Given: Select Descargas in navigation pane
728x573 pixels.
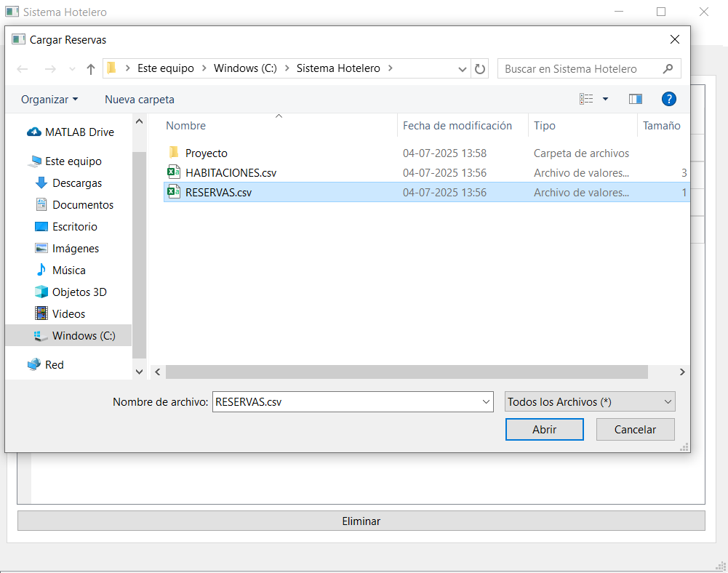Looking at the screenshot, I should point(77,183).
